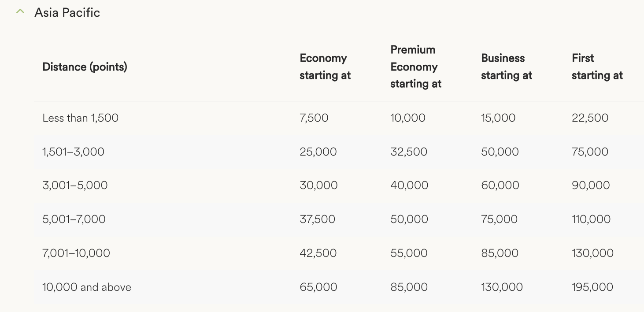644x312 pixels.
Task: Select the 110,000 First class value
Action: (x=591, y=219)
